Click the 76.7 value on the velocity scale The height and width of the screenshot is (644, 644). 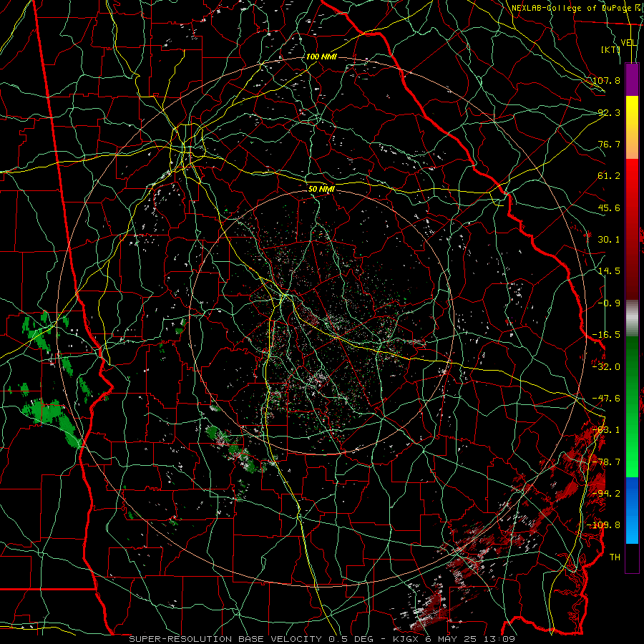pos(609,144)
